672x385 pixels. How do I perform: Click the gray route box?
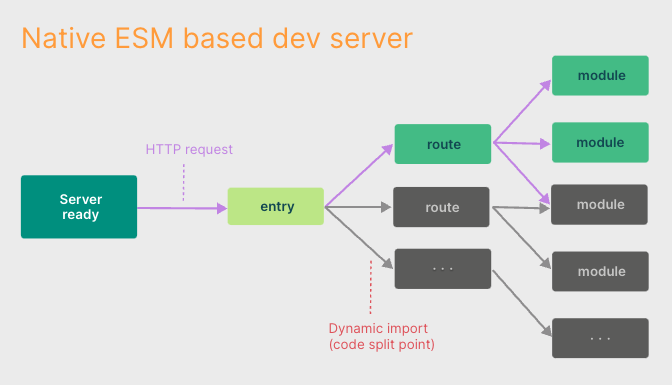tap(441, 207)
